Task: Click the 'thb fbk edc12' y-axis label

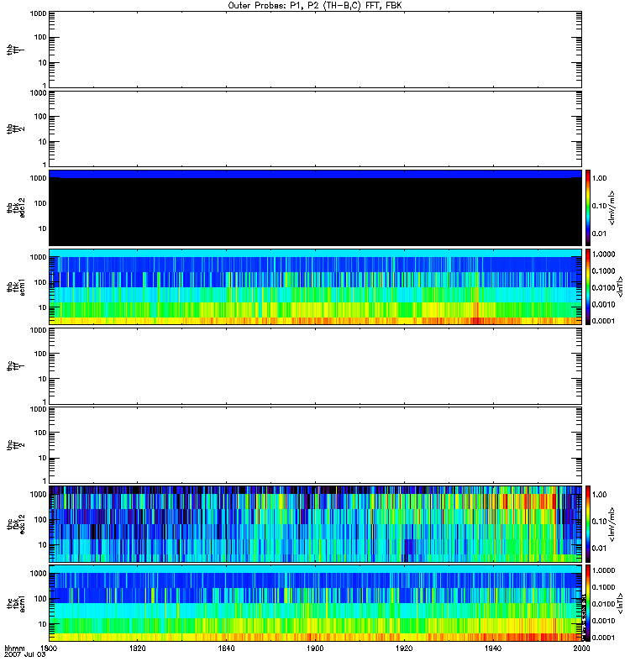Action: pyautogui.click(x=15, y=207)
